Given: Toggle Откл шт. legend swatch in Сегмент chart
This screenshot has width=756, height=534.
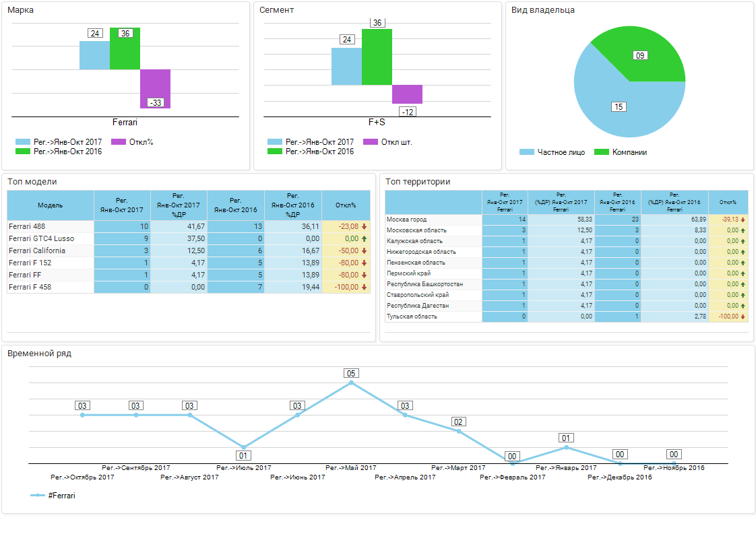Looking at the screenshot, I should coord(371,142).
